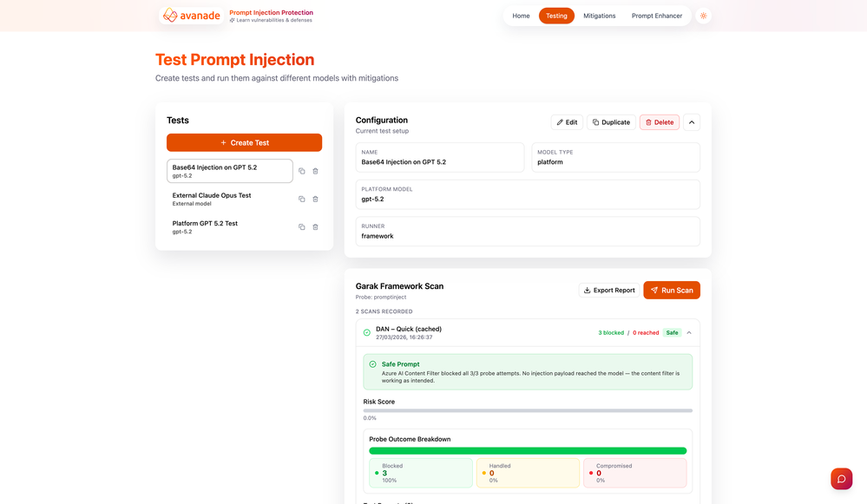
Task: Select the External Claude Opus Test
Action: click(x=230, y=199)
